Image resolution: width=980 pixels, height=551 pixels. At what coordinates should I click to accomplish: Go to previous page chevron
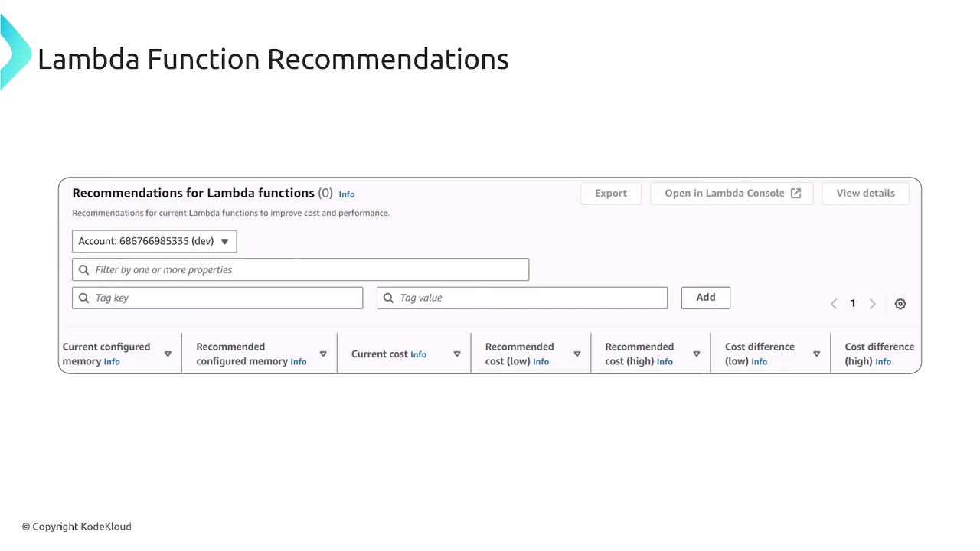pos(834,304)
